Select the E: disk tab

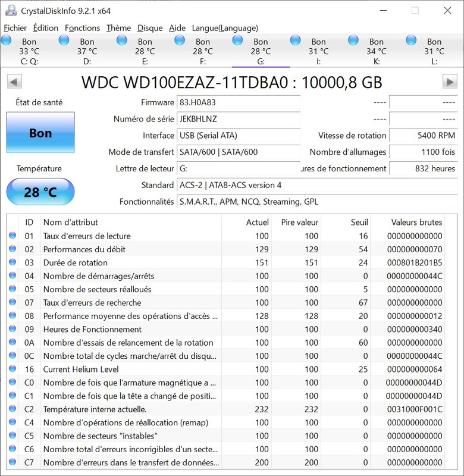click(x=145, y=51)
